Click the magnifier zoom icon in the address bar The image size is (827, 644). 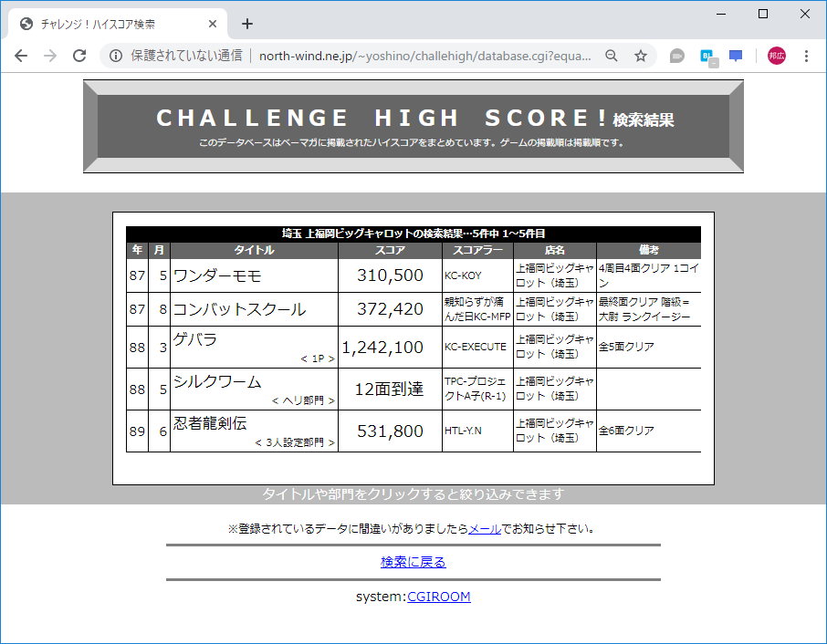[611, 56]
